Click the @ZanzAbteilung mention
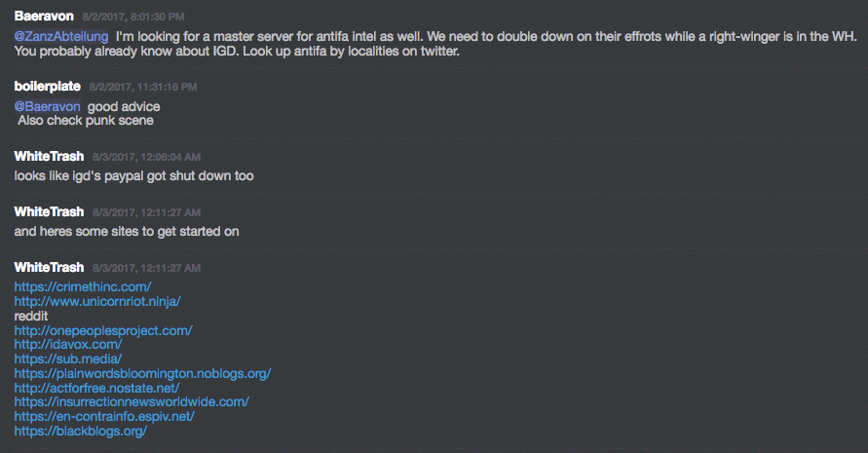Viewport: 868px width, 453px height. (x=60, y=36)
